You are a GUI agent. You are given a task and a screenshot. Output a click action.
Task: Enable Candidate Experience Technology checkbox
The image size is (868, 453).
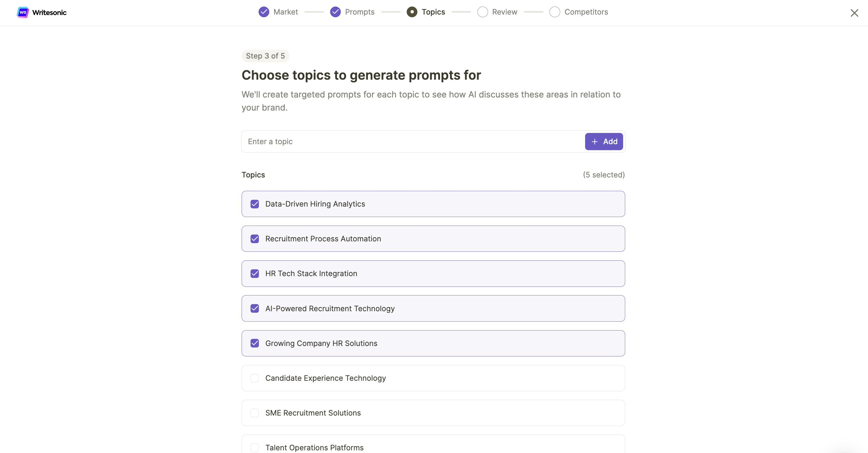click(x=255, y=378)
